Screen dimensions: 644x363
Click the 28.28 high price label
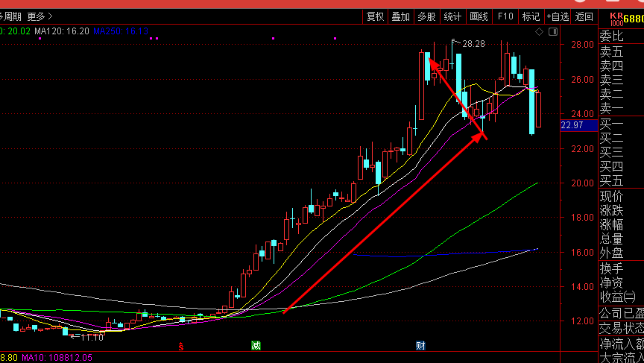[473, 44]
